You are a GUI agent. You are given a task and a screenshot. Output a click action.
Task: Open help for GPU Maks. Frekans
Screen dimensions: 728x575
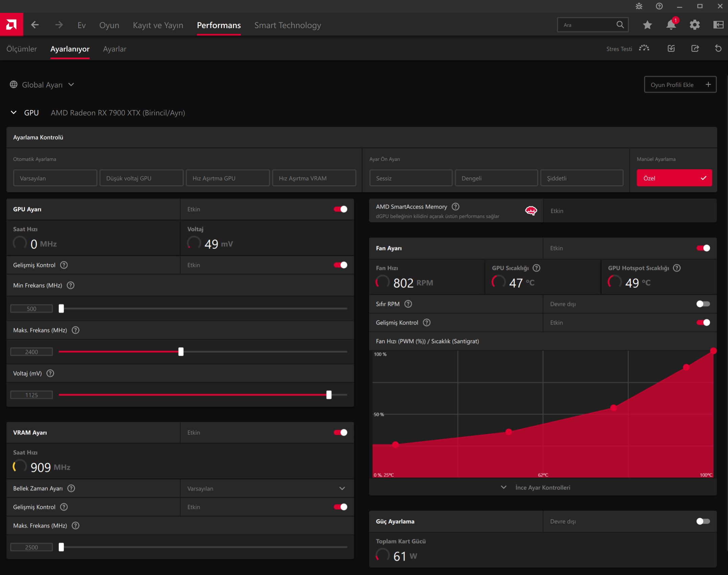click(75, 330)
